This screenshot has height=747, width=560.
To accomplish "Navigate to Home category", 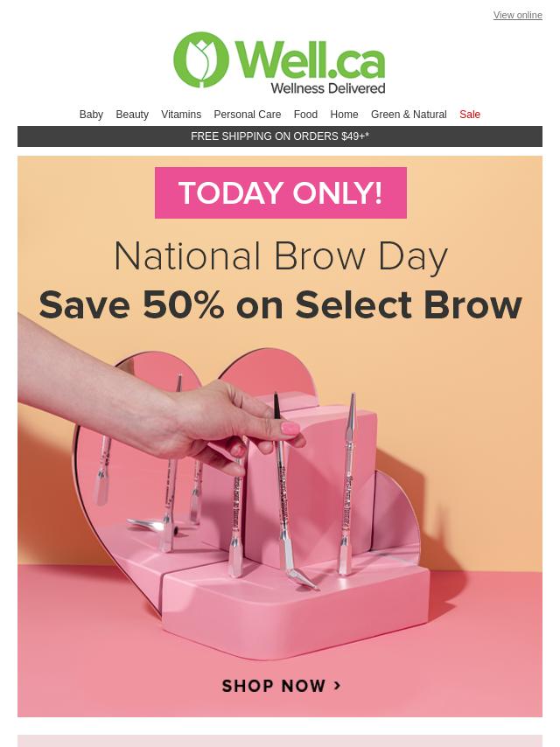I will click(344, 115).
